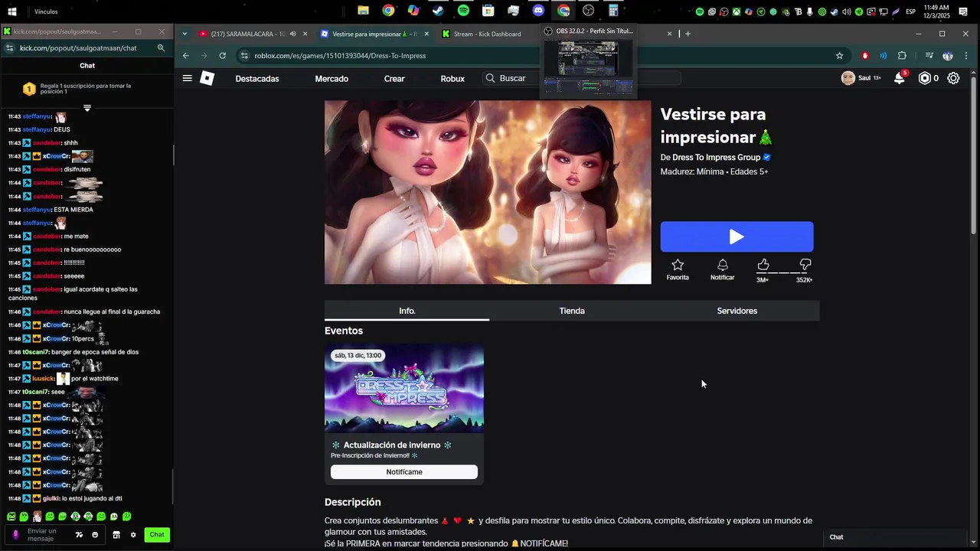
Task: Open Spotify from the taskbar
Action: [x=463, y=11]
